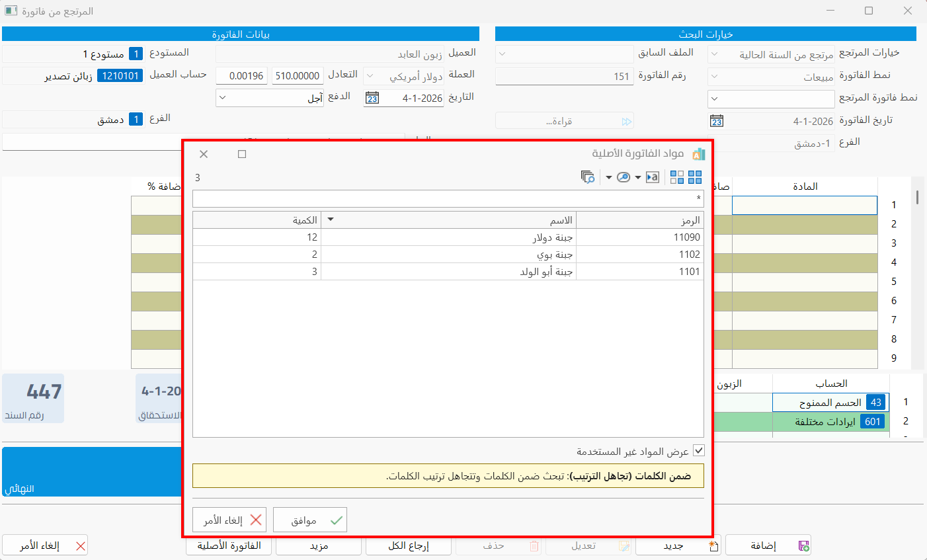927x560 pixels.
Task: Click the invert-selection grid icon
Action: (x=676, y=177)
